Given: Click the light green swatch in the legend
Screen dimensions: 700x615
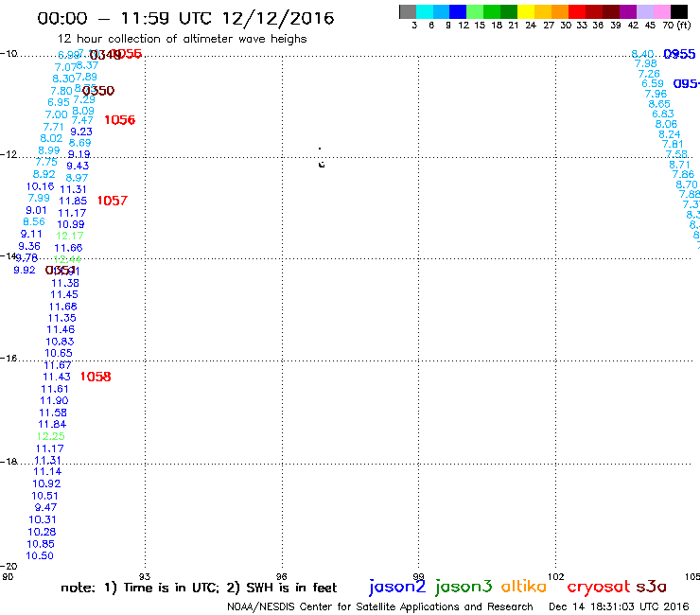Looking at the screenshot, I should click(475, 11).
